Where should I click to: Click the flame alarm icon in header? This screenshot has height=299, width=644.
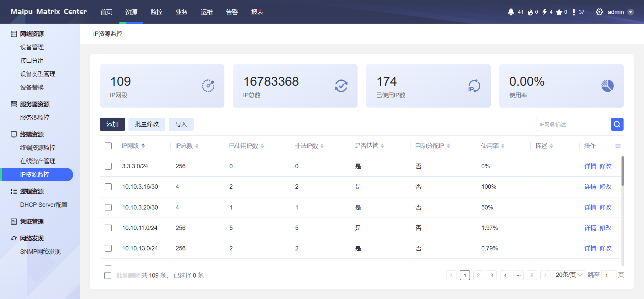[x=530, y=12]
